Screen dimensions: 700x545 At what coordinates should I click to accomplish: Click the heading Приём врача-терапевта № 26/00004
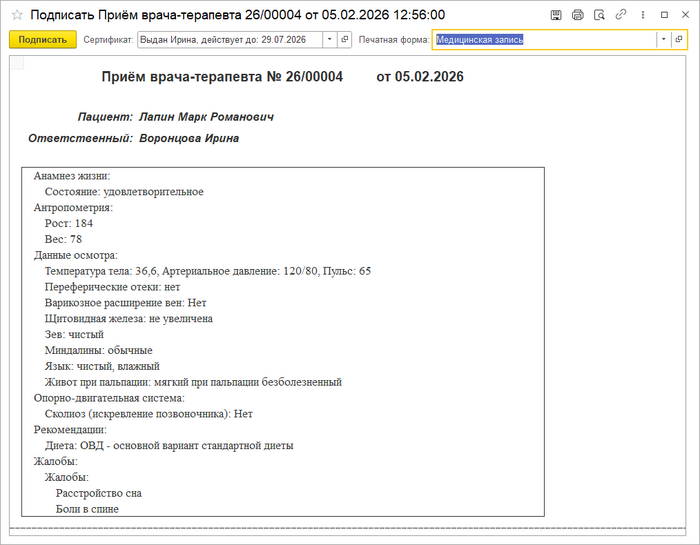222,77
